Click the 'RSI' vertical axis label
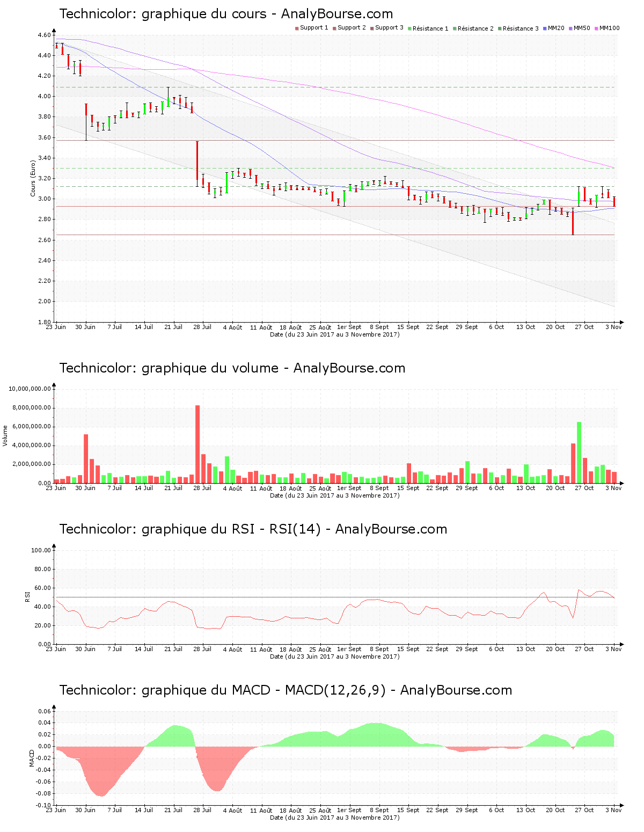The image size is (644, 832). [x=27, y=597]
